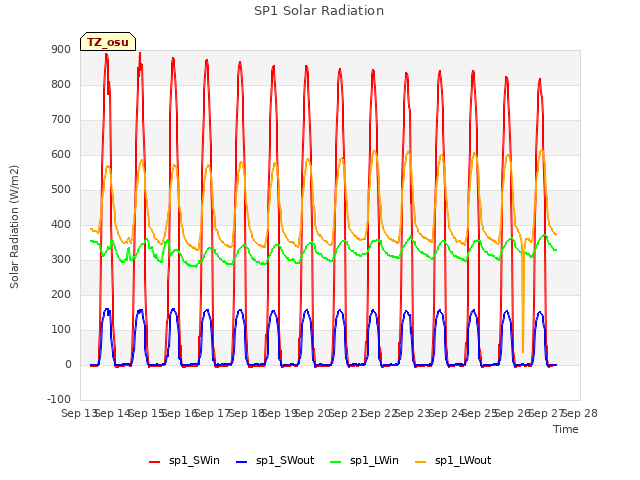Click the orange sp1_LWout legend swatch
640x480 pixels.
pyautogui.click(x=420, y=462)
